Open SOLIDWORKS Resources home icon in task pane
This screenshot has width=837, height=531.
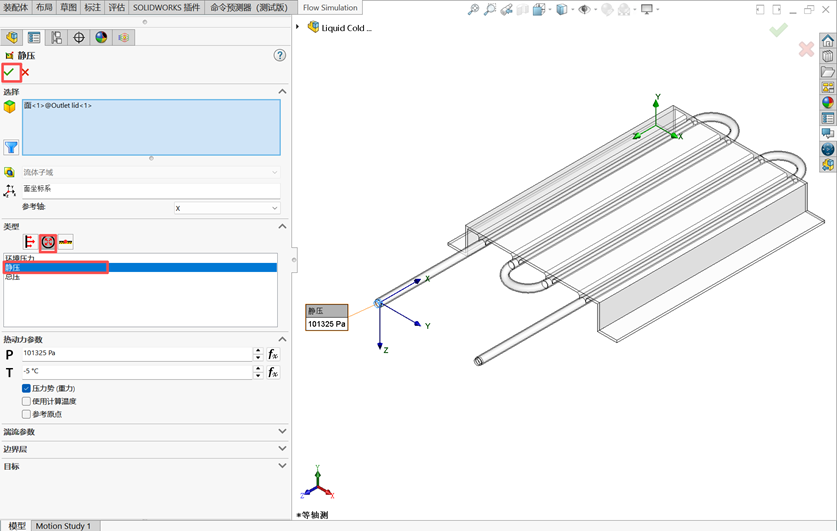[828, 41]
